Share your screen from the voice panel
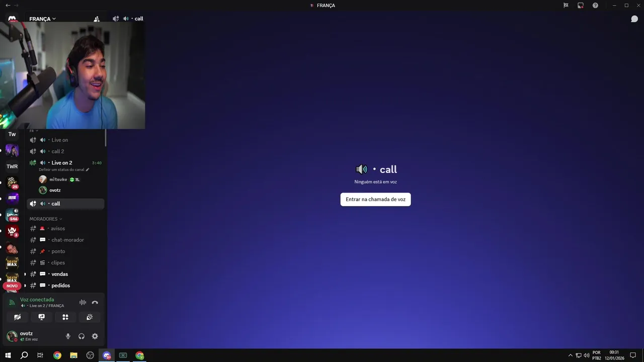The height and width of the screenshot is (362, 644). (x=42, y=317)
